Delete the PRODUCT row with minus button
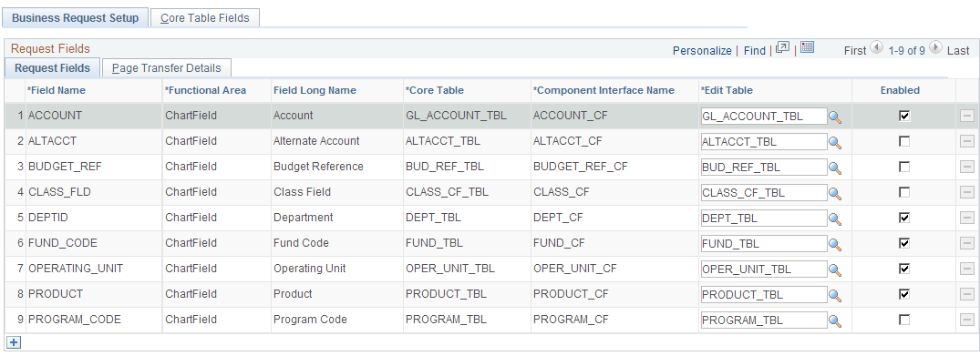 [967, 294]
